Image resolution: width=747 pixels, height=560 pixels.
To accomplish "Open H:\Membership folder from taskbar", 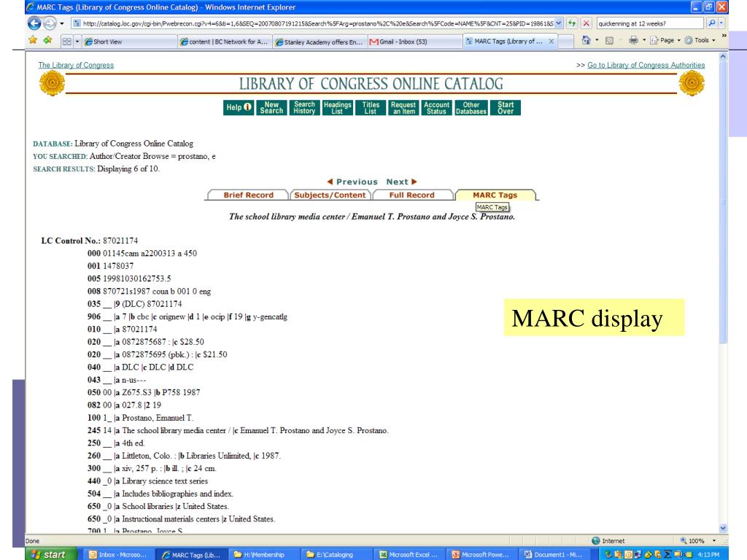I will 263,555.
